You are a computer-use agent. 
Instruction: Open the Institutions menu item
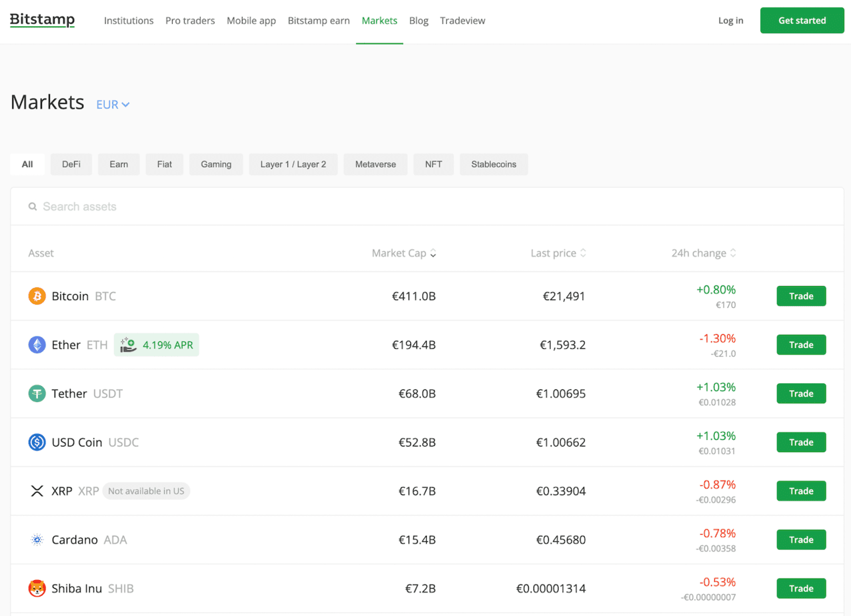(x=129, y=21)
